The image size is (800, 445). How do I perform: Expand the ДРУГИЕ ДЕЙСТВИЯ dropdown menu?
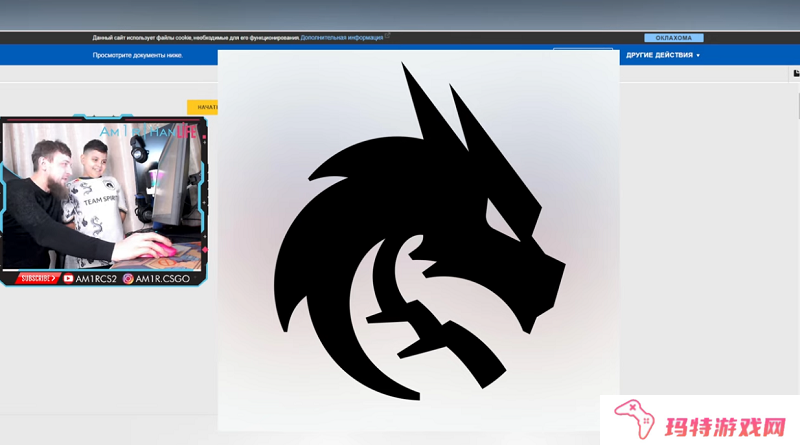(663, 55)
